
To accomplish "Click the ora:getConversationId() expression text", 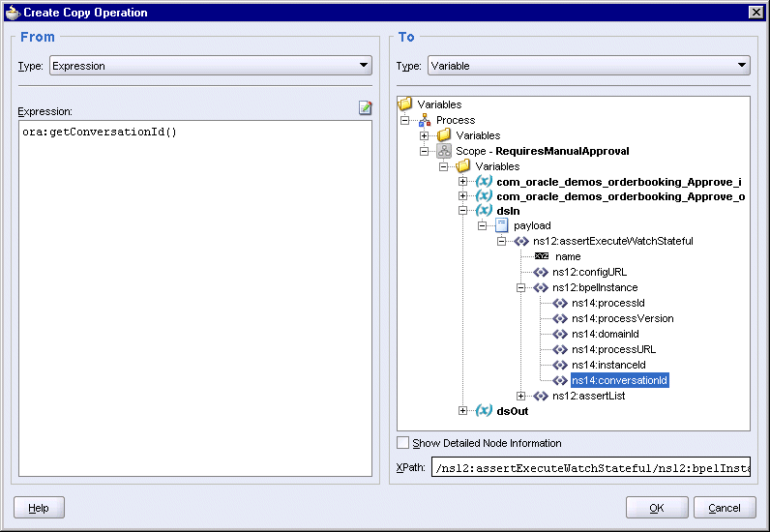I will (100, 132).
